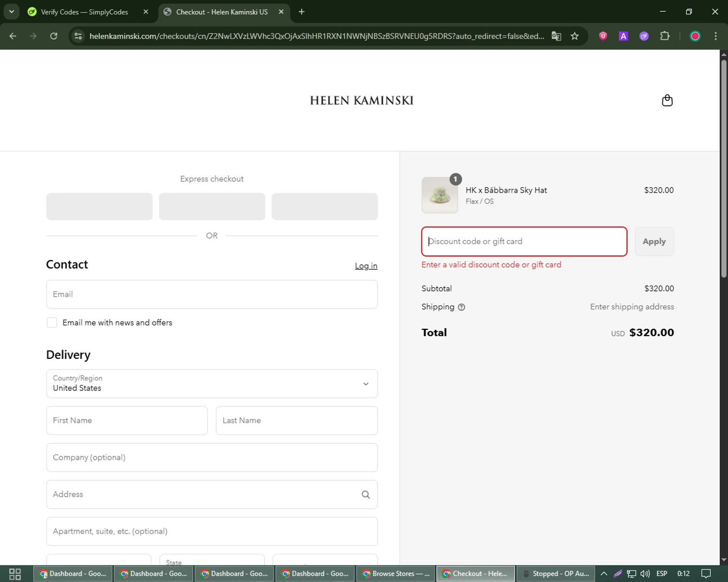Viewport: 728px width, 582px height.
Task: Click the Total $320.00 amount
Action: 651,333
